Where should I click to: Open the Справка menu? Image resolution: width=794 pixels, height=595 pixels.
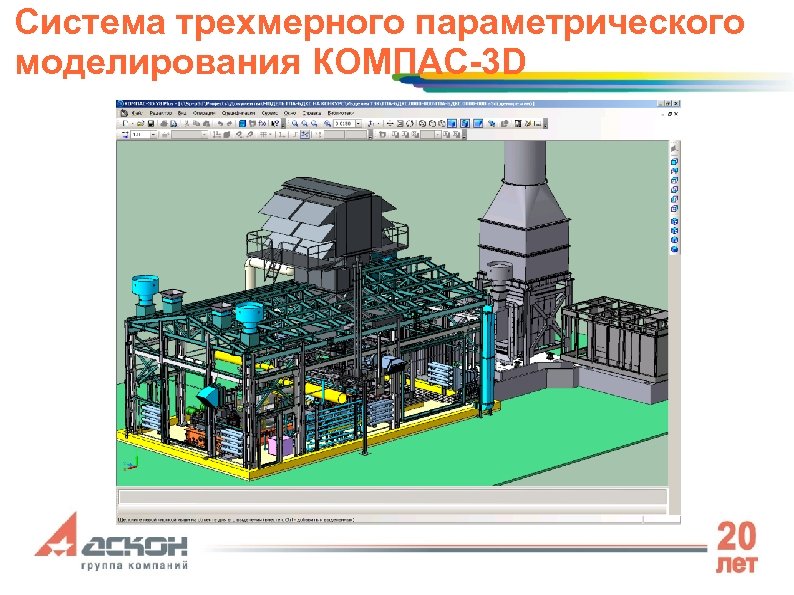tap(312, 113)
